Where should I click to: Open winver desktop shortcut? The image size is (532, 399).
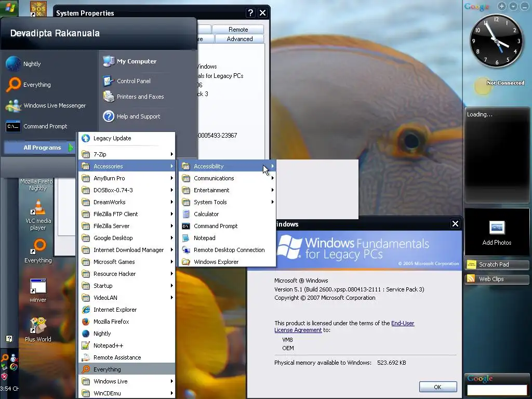[x=38, y=290]
